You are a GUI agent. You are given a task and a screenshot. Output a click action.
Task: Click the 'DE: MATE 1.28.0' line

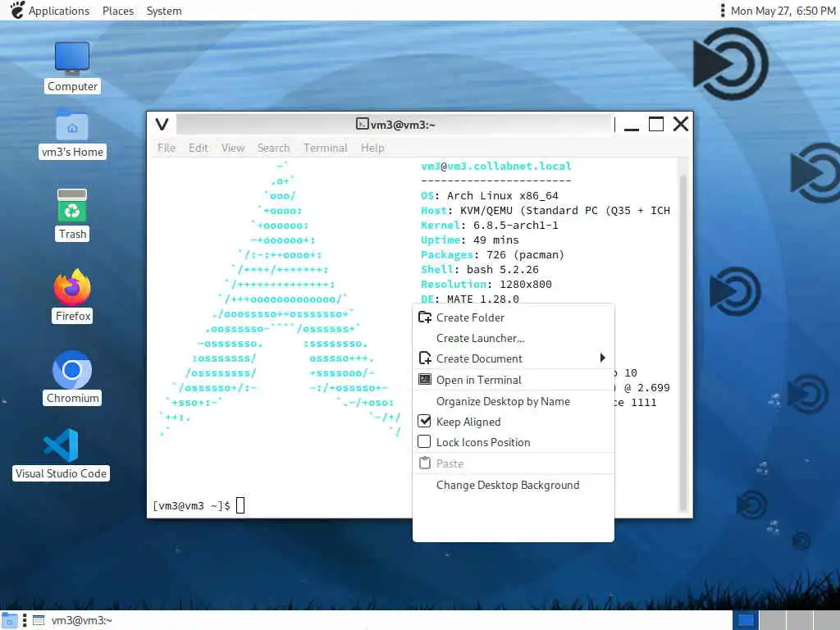click(470, 299)
